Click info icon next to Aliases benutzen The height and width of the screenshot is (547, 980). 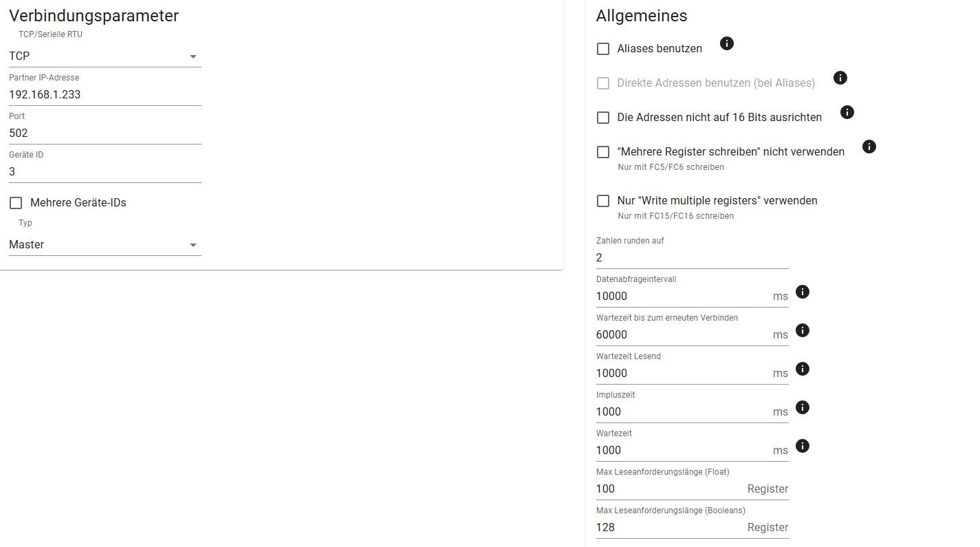point(727,43)
